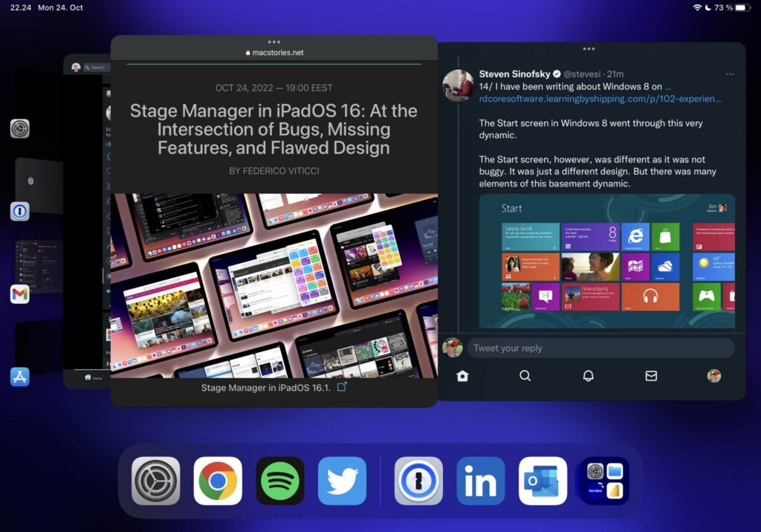This screenshot has height=532, width=761.
Task: Open Twitter Search tab
Action: click(x=525, y=376)
